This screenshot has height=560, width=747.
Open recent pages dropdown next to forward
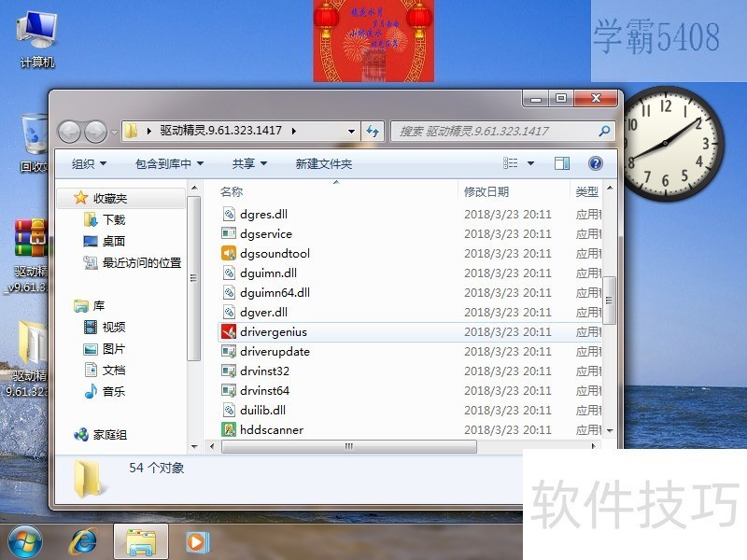pos(114,132)
